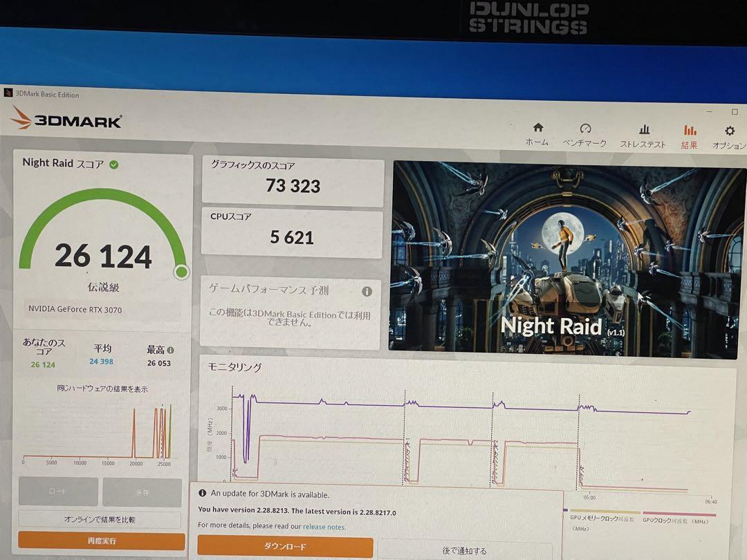Click the ダウンロード update button
The height and width of the screenshot is (560, 747).
pos(285,547)
